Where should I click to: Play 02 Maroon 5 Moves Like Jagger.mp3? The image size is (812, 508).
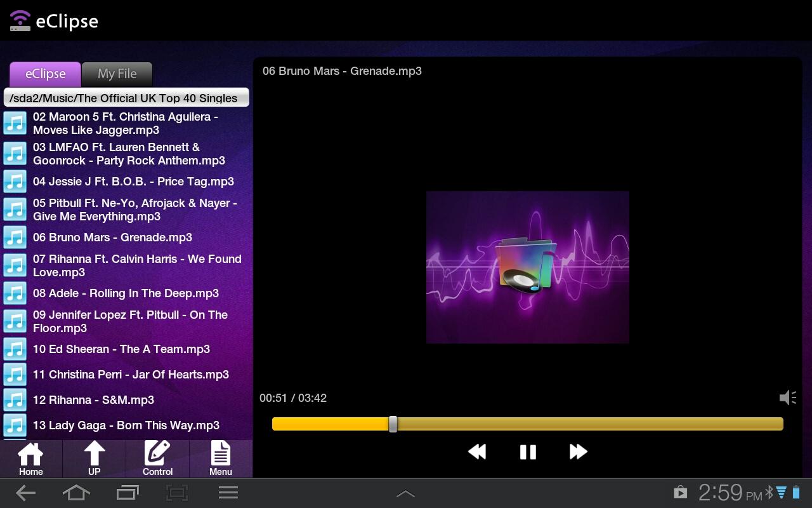coord(126,123)
